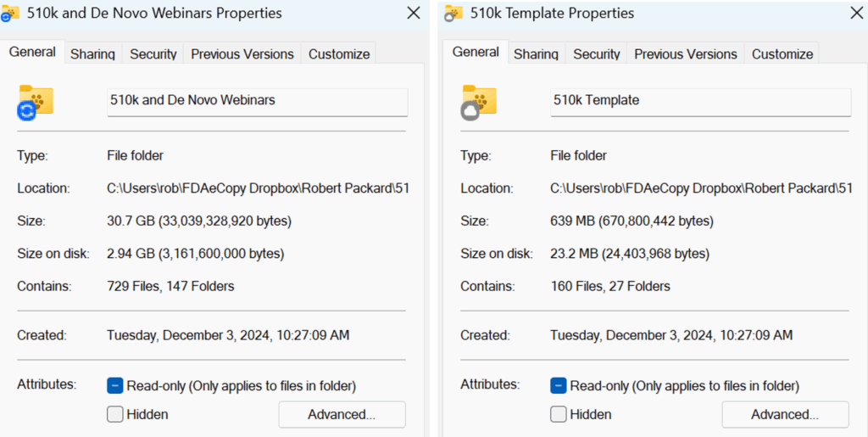Open Sharing tab in De Novo Webinars Properties
Image resolution: width=868 pixels, height=437 pixels.
point(92,53)
